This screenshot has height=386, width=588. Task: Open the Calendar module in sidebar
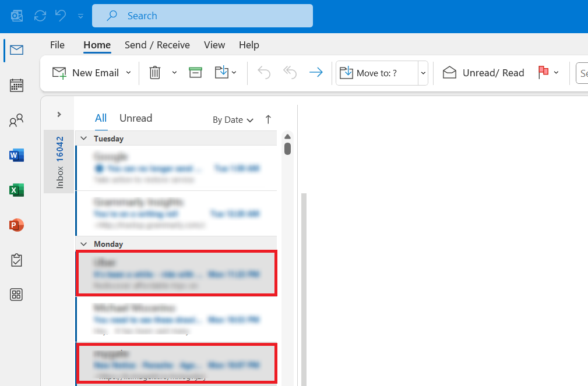(x=16, y=85)
